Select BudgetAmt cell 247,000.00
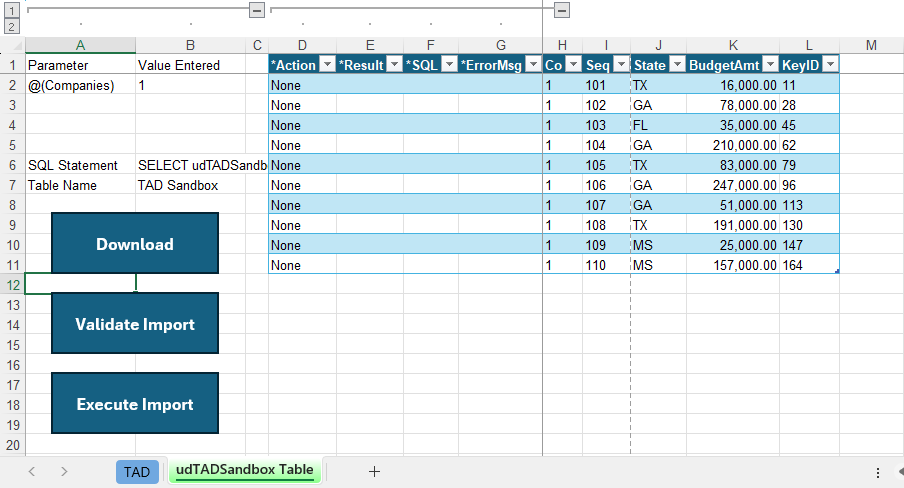Image resolution: width=904 pixels, height=488 pixels. (733, 185)
